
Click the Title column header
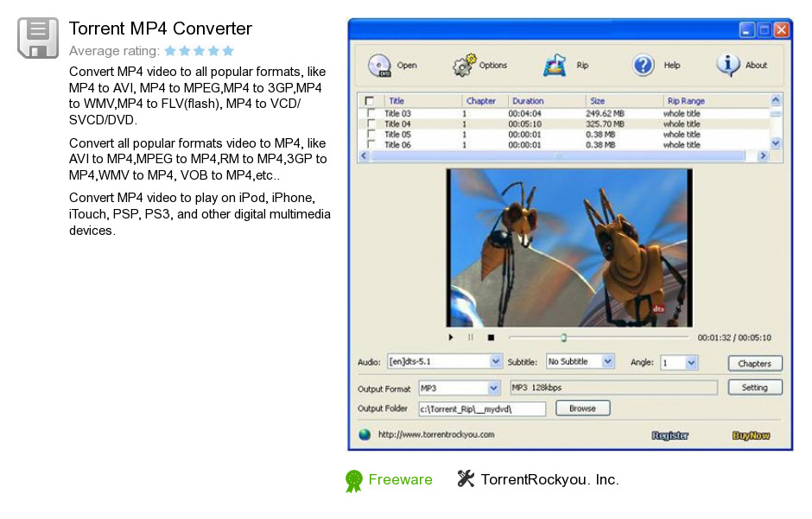396,101
